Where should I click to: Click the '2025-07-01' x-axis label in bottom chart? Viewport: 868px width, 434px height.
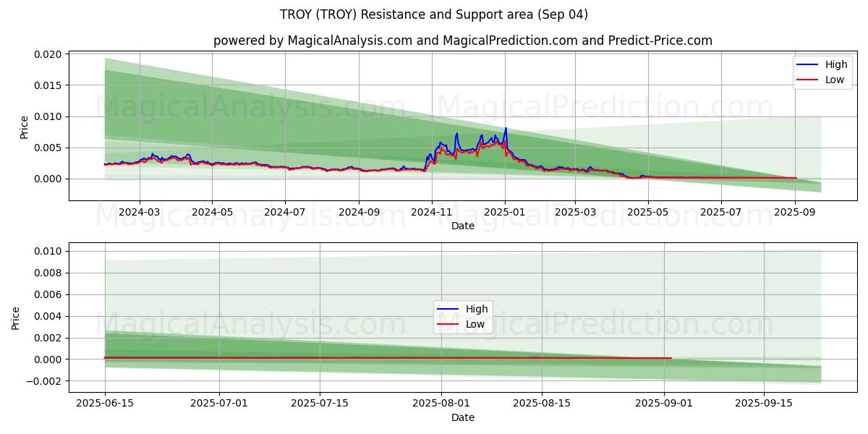(x=218, y=404)
